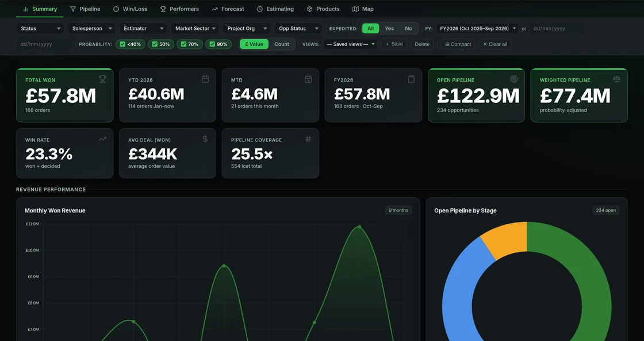Click the funnel icon on Pipeline tab
The image size is (644, 341).
(73, 9)
